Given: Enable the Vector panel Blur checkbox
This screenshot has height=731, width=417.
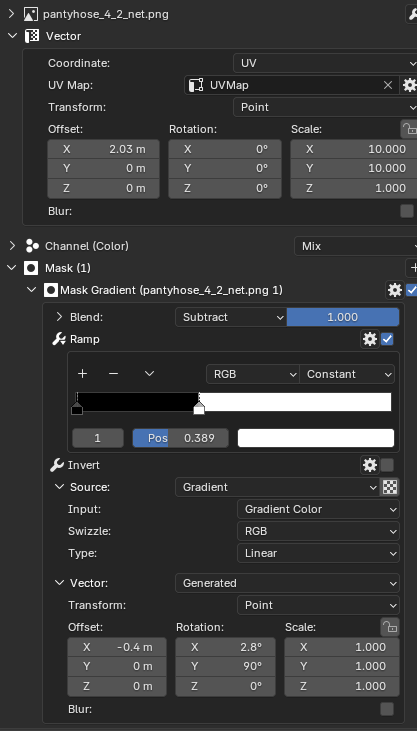Looking at the screenshot, I should click(x=407, y=211).
